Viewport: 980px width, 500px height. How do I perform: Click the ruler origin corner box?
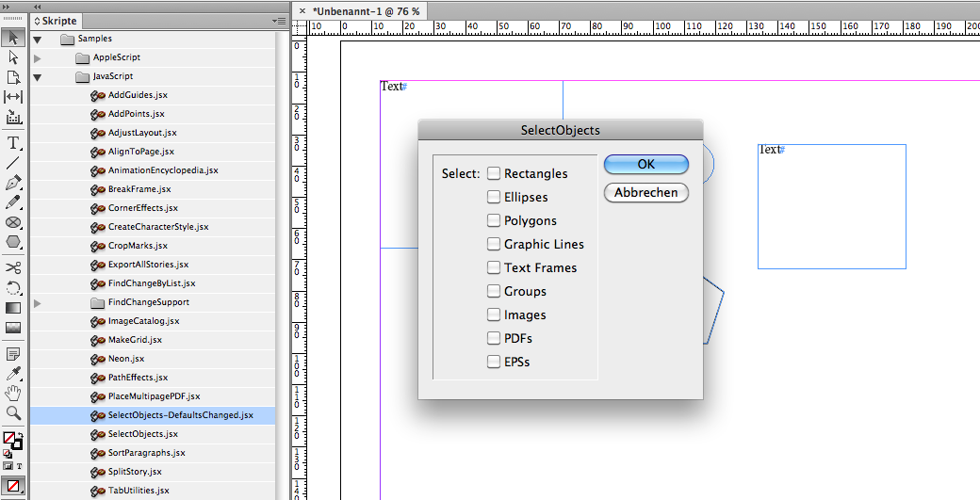(x=300, y=27)
